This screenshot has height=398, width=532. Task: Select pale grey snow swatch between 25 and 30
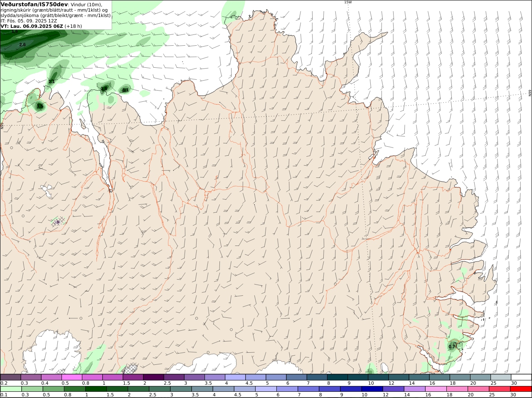501,377
